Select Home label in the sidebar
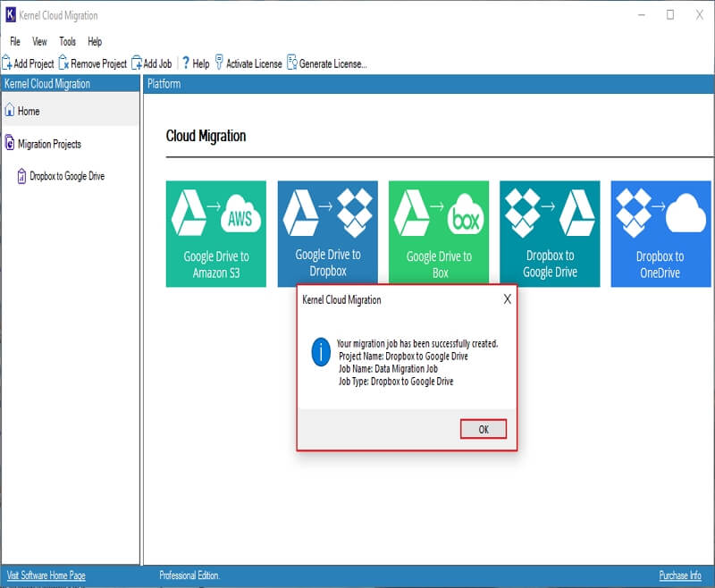 [29, 111]
